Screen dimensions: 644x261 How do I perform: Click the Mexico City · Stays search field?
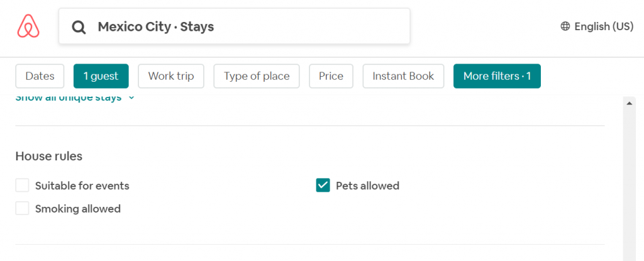click(x=235, y=26)
